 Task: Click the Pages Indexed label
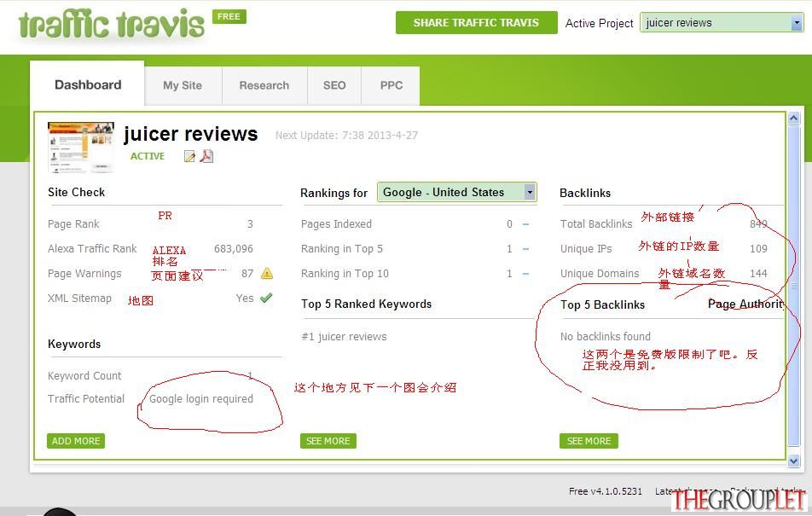click(x=336, y=223)
